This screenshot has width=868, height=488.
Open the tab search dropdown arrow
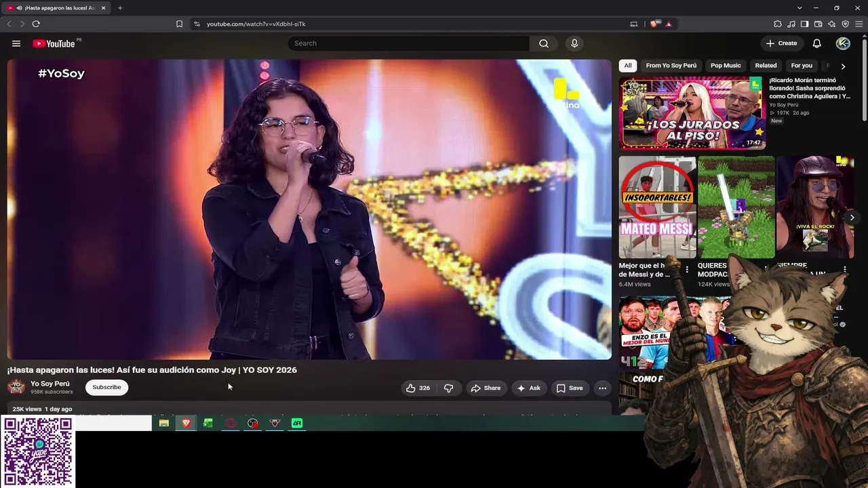tap(800, 8)
